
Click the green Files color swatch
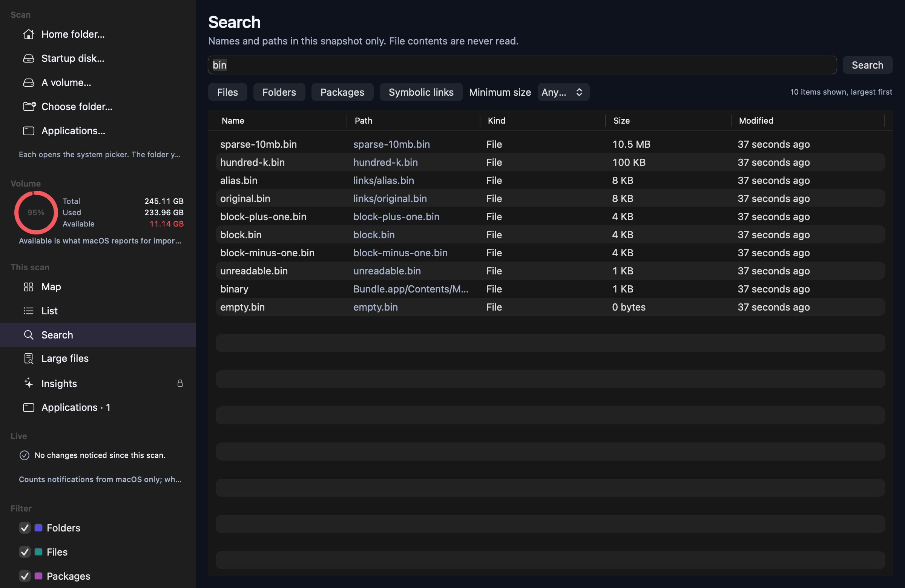(x=38, y=552)
